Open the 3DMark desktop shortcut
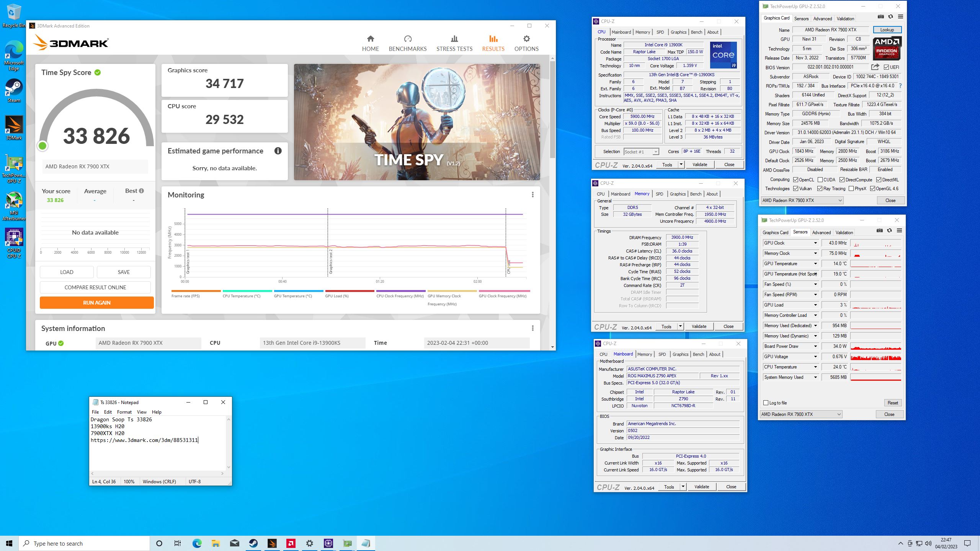The width and height of the screenshot is (980, 551). 14,127
